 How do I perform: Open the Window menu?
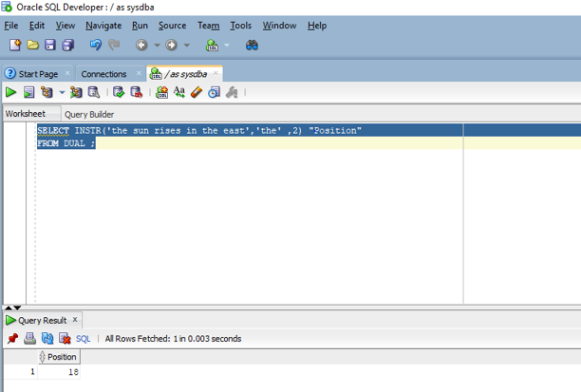click(x=280, y=26)
